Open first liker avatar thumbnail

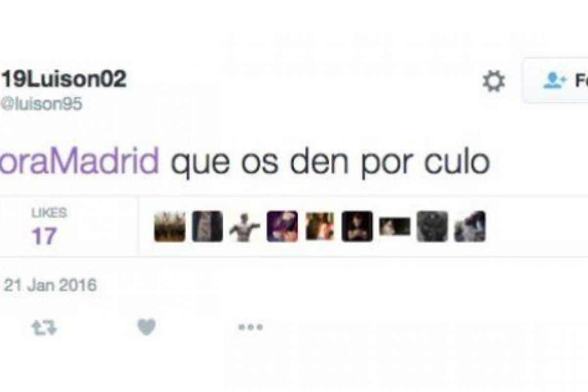[170, 226]
